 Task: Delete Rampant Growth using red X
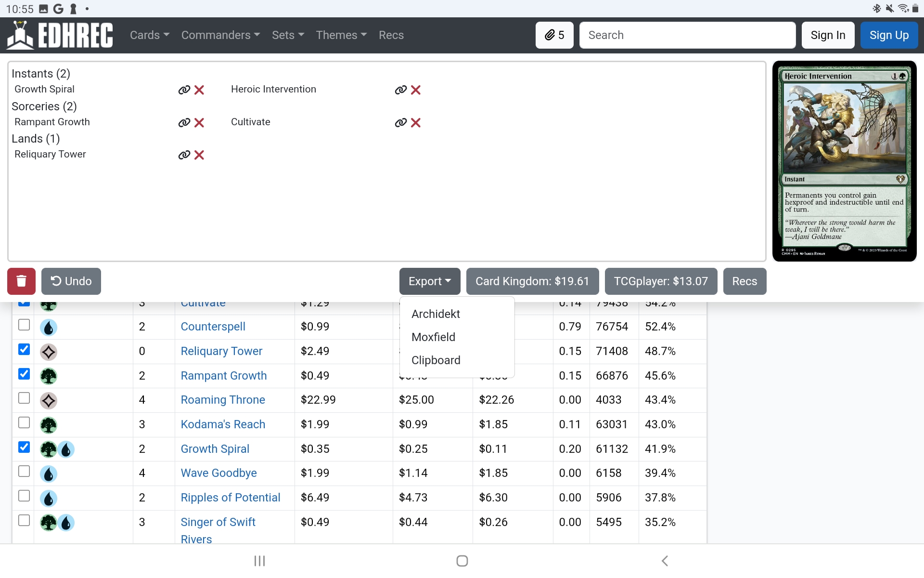(x=199, y=123)
